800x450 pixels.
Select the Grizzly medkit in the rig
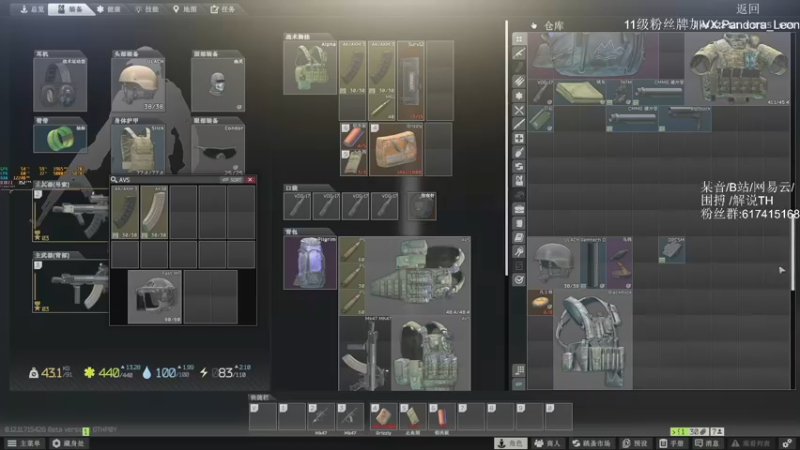(x=396, y=149)
